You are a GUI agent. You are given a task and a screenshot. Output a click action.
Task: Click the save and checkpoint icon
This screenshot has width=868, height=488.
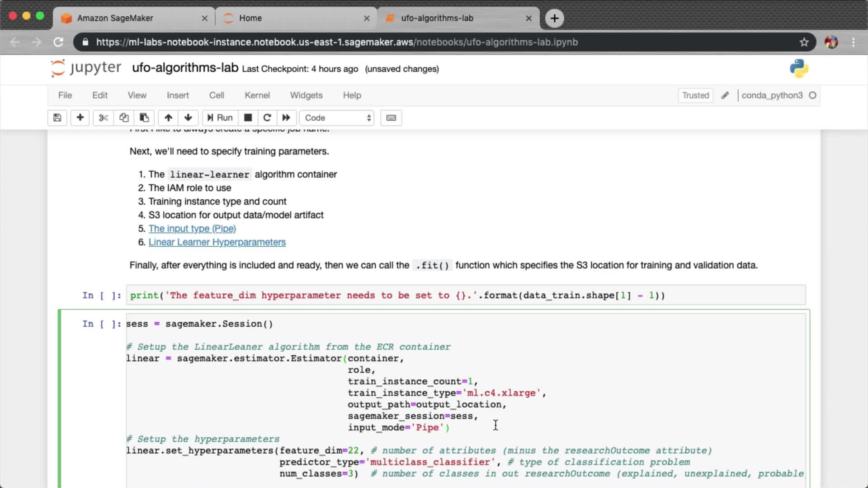(x=57, y=117)
